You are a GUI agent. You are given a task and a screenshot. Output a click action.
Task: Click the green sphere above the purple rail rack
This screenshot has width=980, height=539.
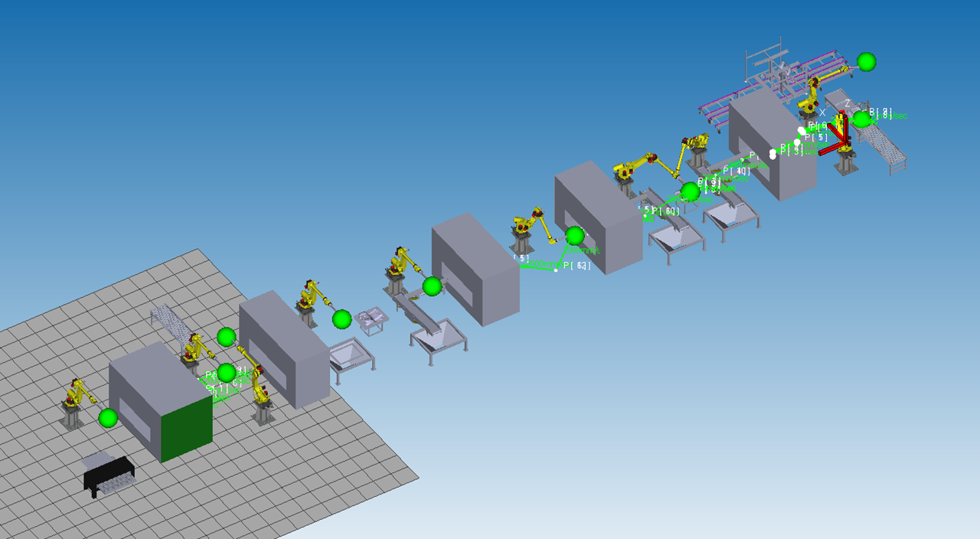point(866,62)
